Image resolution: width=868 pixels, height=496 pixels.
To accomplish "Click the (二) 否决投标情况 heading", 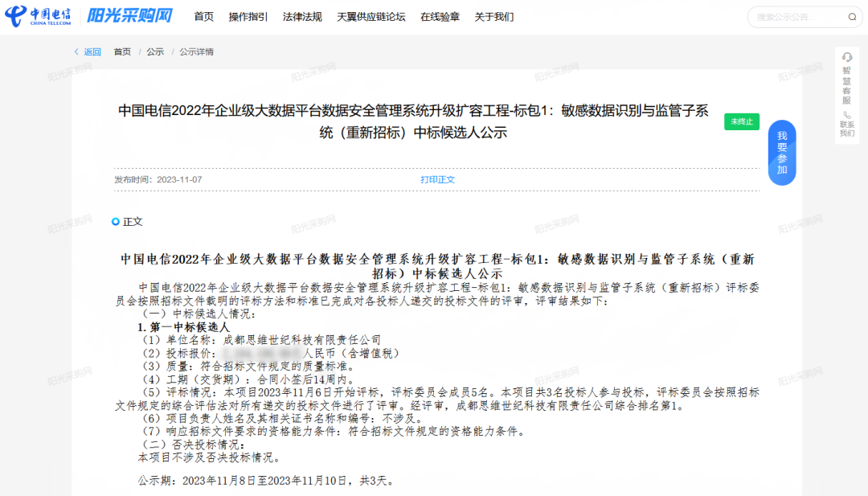I will pos(193,445).
